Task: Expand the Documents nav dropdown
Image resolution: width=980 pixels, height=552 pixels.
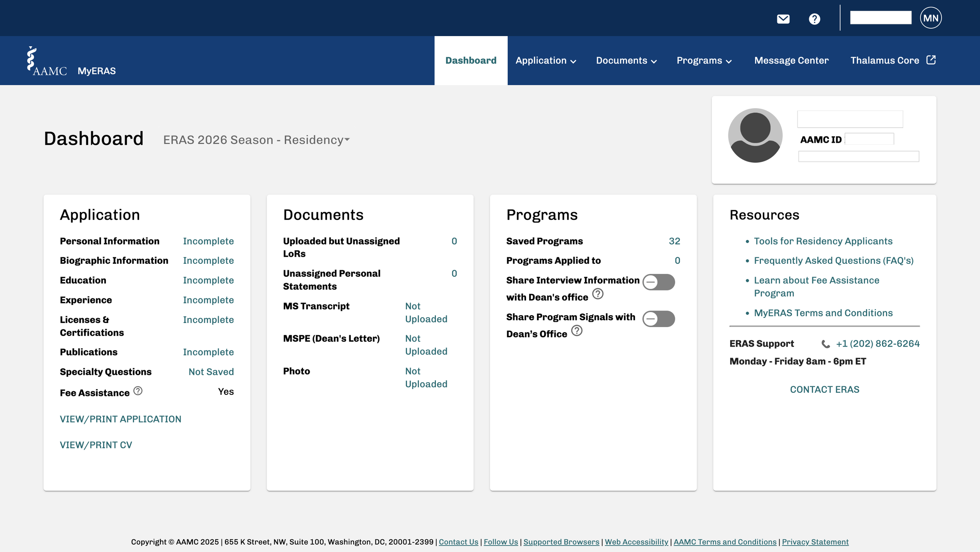Action: [x=626, y=60]
